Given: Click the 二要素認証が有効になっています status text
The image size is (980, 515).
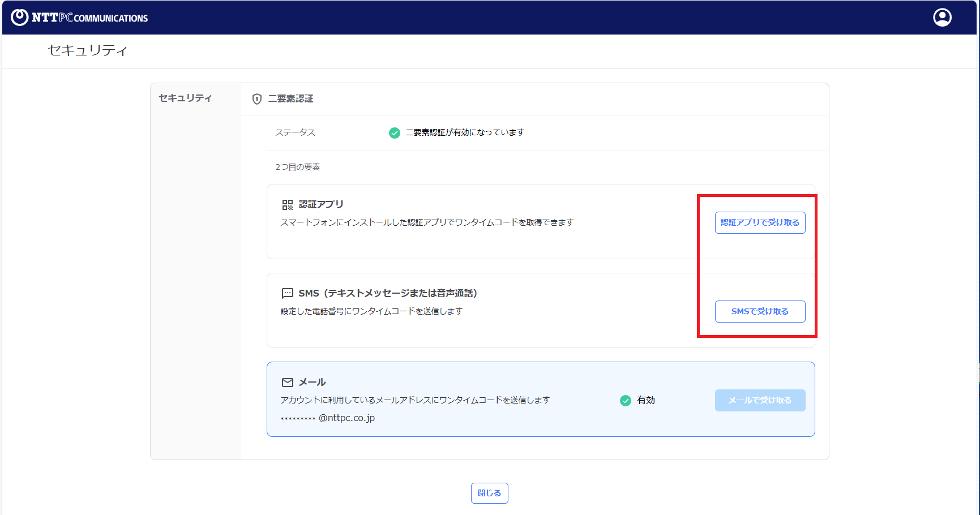Looking at the screenshot, I should coord(465,132).
